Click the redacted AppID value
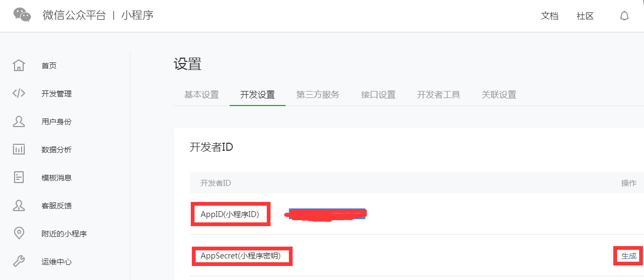Viewport: 644px width, 280px height. pyautogui.click(x=327, y=214)
